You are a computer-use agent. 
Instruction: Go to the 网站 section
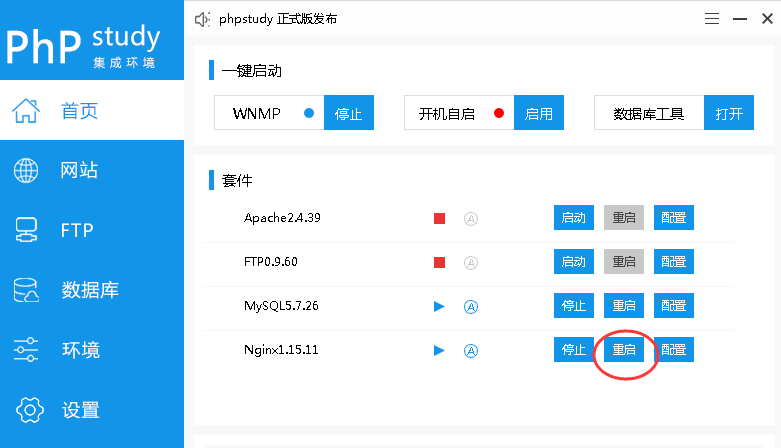click(x=92, y=170)
